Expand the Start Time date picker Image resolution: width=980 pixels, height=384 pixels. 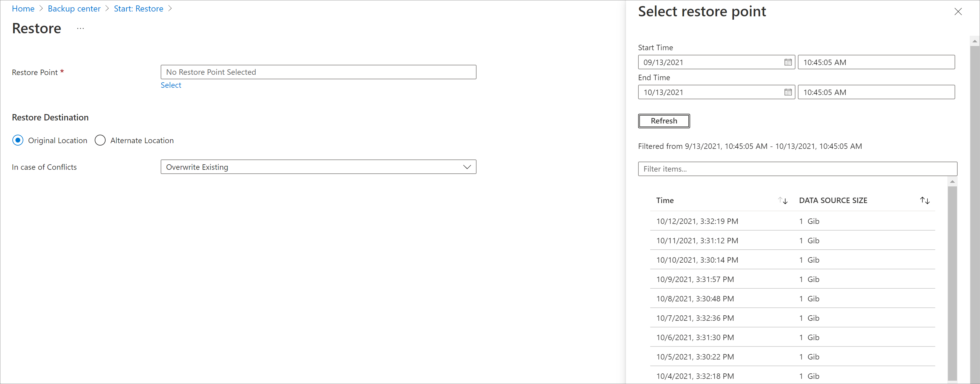click(786, 62)
